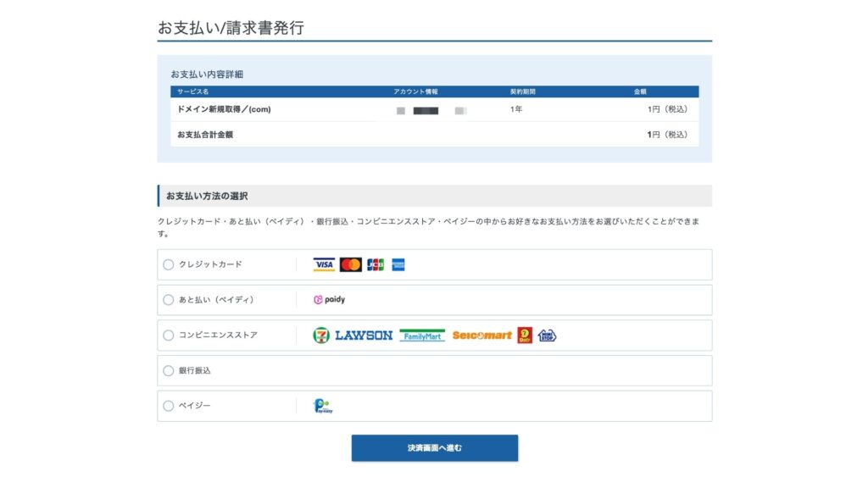Click the Pay-easy logo
Viewport: 868px width, 488px height.
point(323,406)
